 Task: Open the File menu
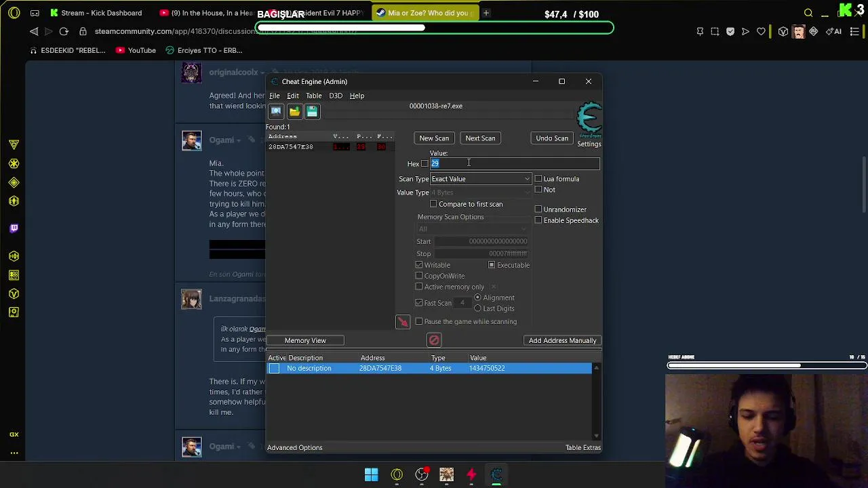(x=275, y=96)
